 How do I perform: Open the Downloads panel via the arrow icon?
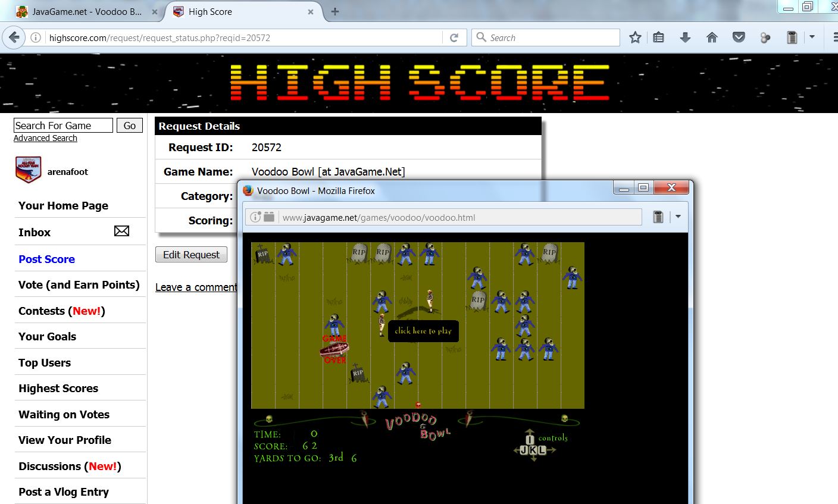pyautogui.click(x=685, y=37)
